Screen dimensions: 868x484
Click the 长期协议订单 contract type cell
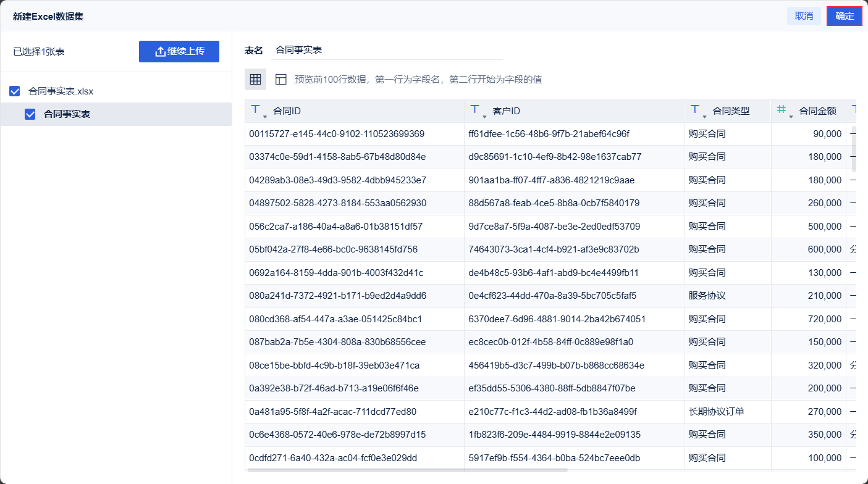pos(717,412)
